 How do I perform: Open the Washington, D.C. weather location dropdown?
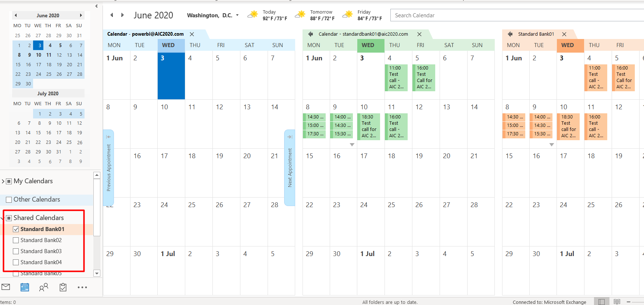pos(237,15)
